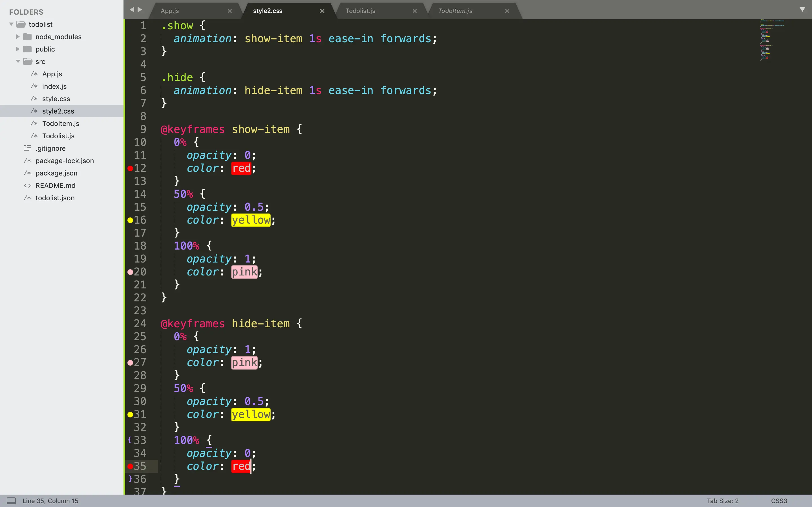The height and width of the screenshot is (507, 812).
Task: Click the yellow color highlight on line 31
Action: (251, 414)
